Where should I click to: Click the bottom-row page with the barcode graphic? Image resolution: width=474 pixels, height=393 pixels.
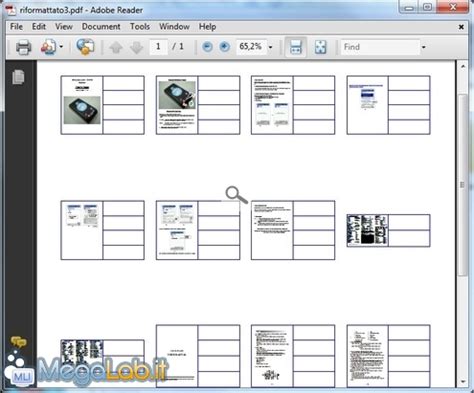[x=293, y=356]
